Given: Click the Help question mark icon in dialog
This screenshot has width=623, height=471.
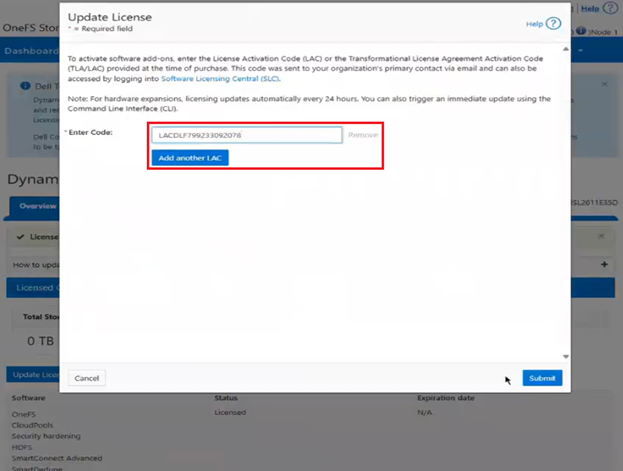Looking at the screenshot, I should pyautogui.click(x=554, y=23).
